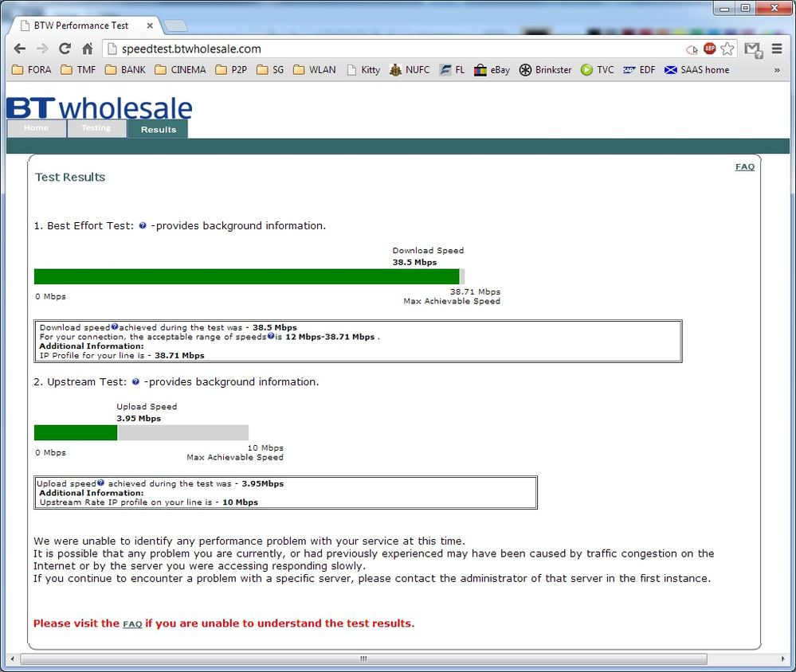Click the site page icon in address bar
This screenshot has width=796, height=672.
coord(112,49)
